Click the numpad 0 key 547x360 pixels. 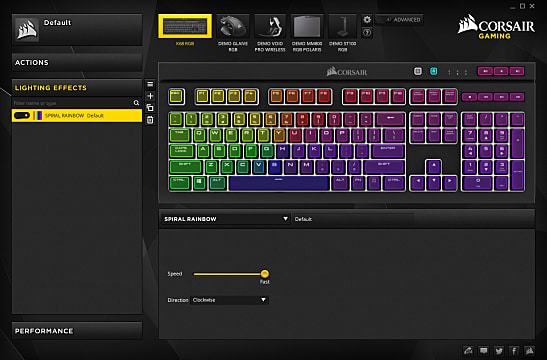pos(478,183)
